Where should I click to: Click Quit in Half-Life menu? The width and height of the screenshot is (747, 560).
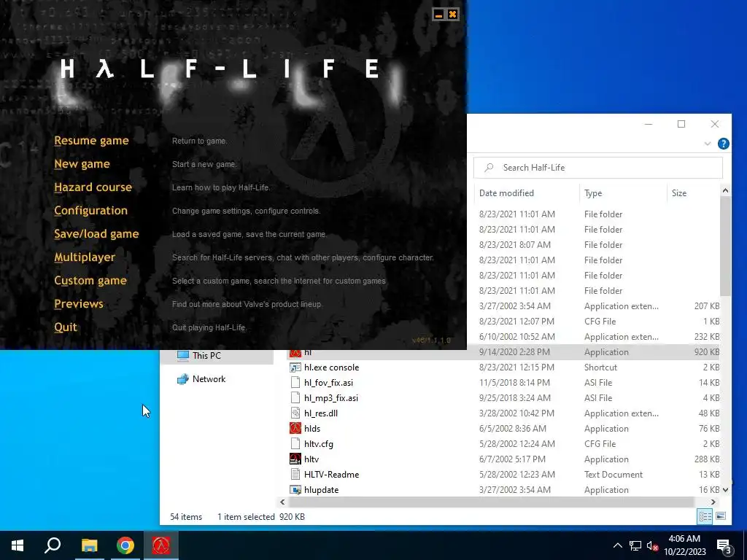65,327
